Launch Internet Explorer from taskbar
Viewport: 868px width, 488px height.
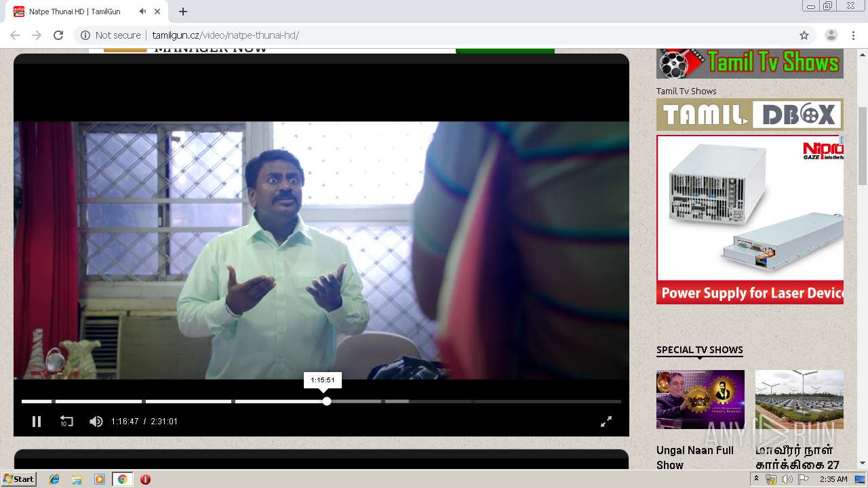pyautogui.click(x=54, y=479)
